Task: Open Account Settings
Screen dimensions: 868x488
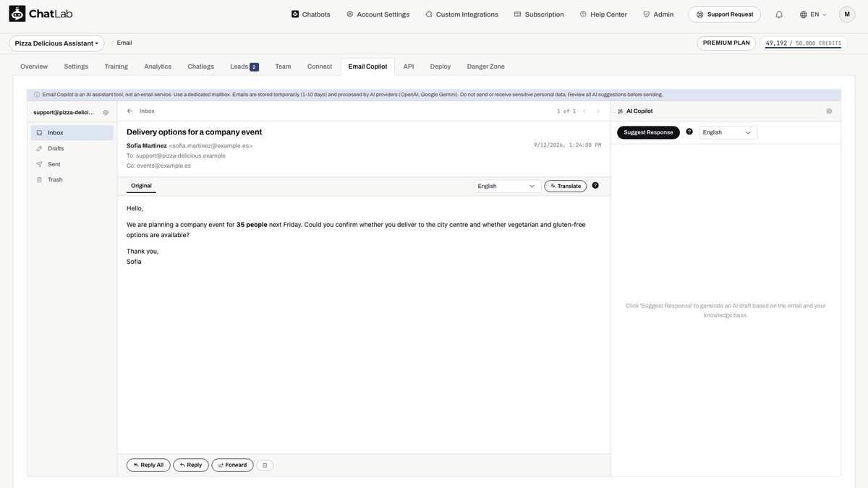Action: (378, 14)
